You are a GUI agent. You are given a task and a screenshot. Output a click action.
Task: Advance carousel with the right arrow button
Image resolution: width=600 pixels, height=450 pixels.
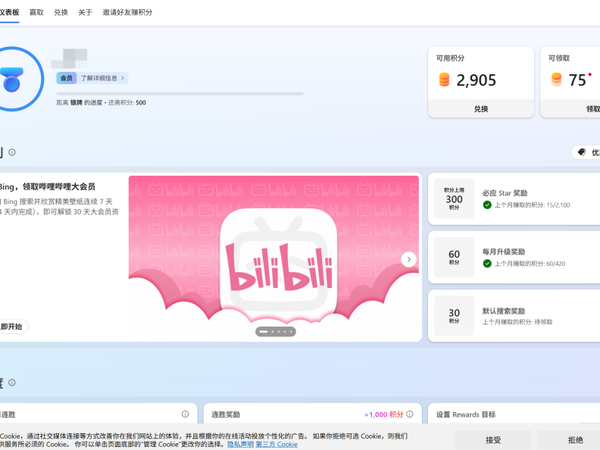coord(408,259)
